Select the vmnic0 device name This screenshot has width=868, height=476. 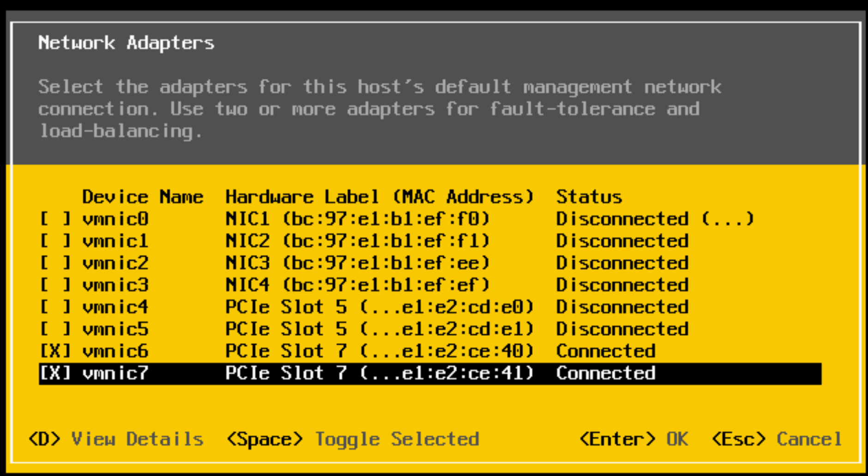point(115,219)
